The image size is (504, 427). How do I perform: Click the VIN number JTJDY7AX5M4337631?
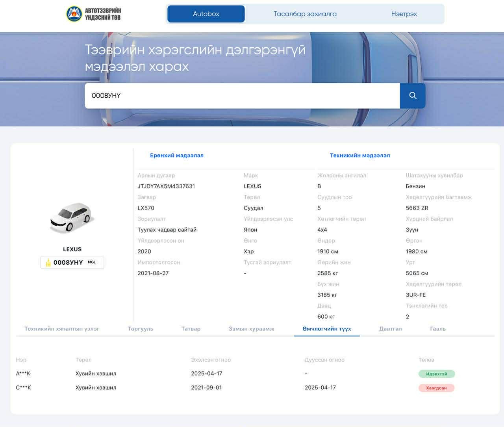[166, 186]
